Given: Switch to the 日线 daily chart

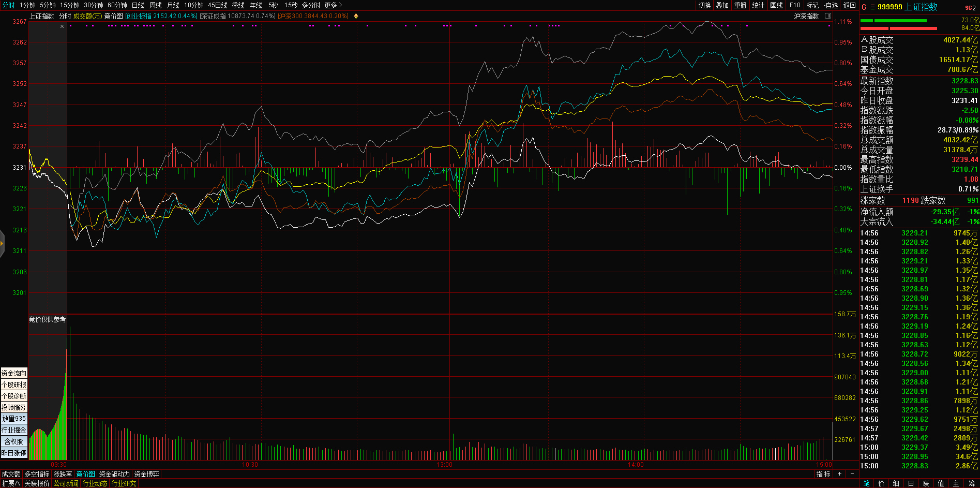Looking at the screenshot, I should click(138, 5).
